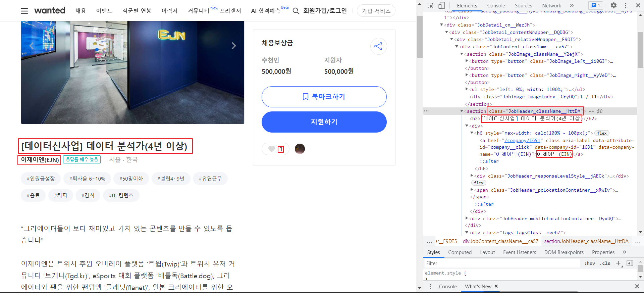
Task: Show more DevTools tabs chevron
Action: [572, 5]
